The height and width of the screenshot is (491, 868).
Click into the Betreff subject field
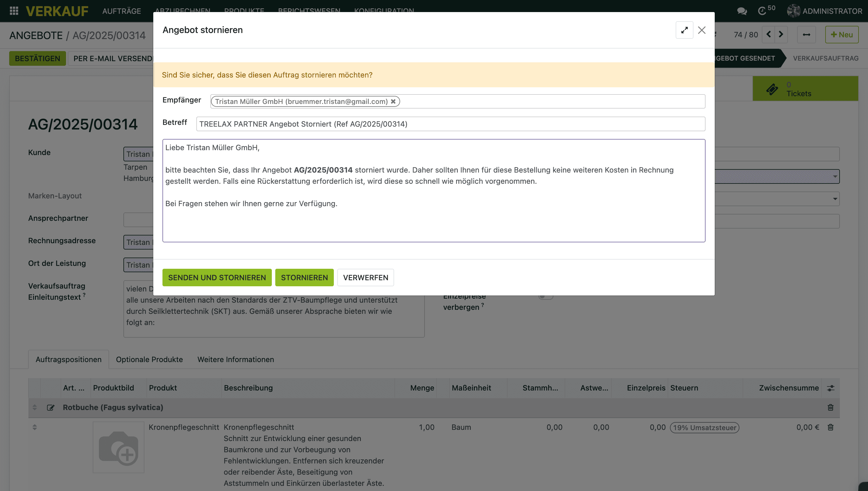click(450, 124)
